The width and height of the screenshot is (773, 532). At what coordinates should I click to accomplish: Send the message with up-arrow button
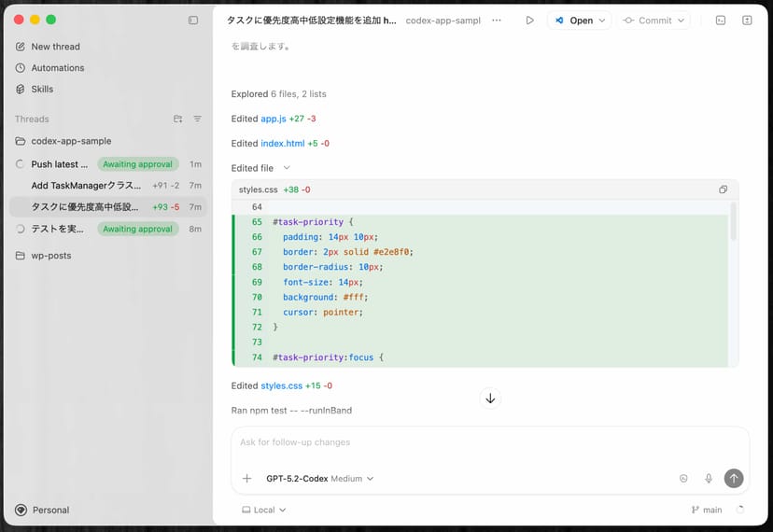click(x=734, y=478)
